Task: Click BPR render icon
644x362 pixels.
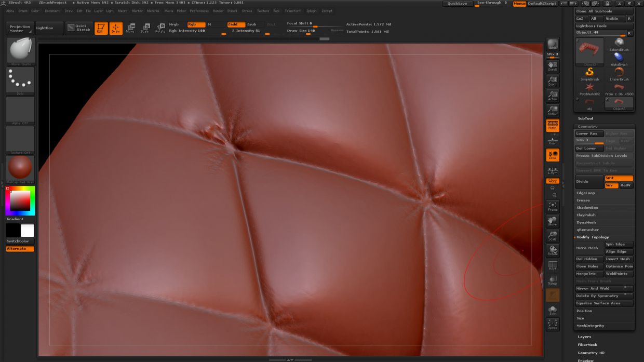Action: coord(553,45)
